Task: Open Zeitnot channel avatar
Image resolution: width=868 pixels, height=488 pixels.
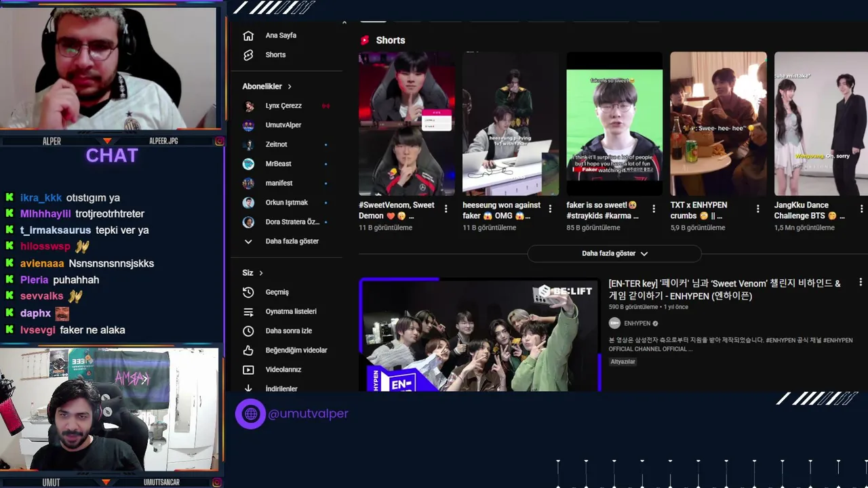Action: (x=249, y=144)
